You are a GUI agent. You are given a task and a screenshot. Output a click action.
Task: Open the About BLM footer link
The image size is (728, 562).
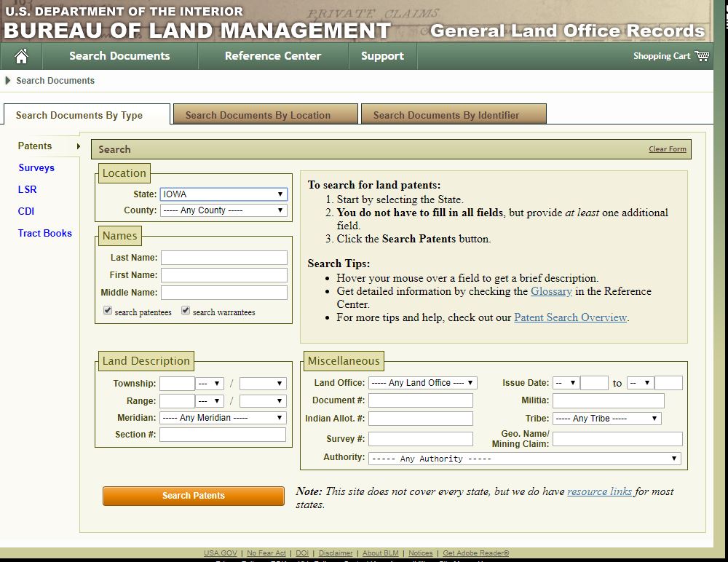381,553
